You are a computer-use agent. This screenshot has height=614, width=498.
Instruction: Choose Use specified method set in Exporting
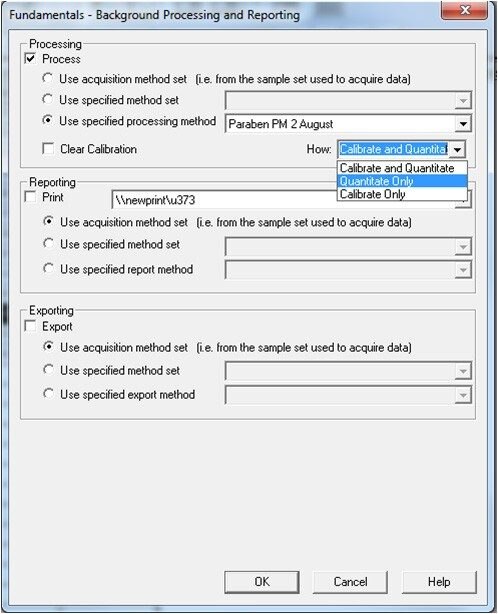[48, 370]
